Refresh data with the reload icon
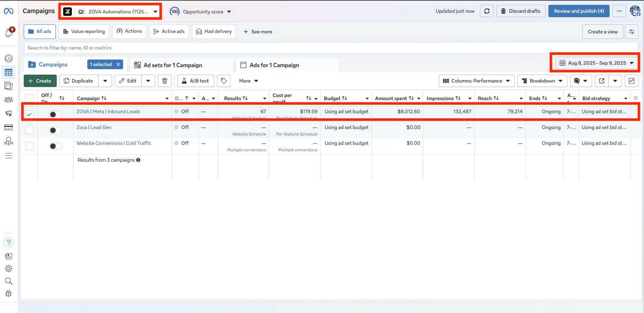 (487, 11)
